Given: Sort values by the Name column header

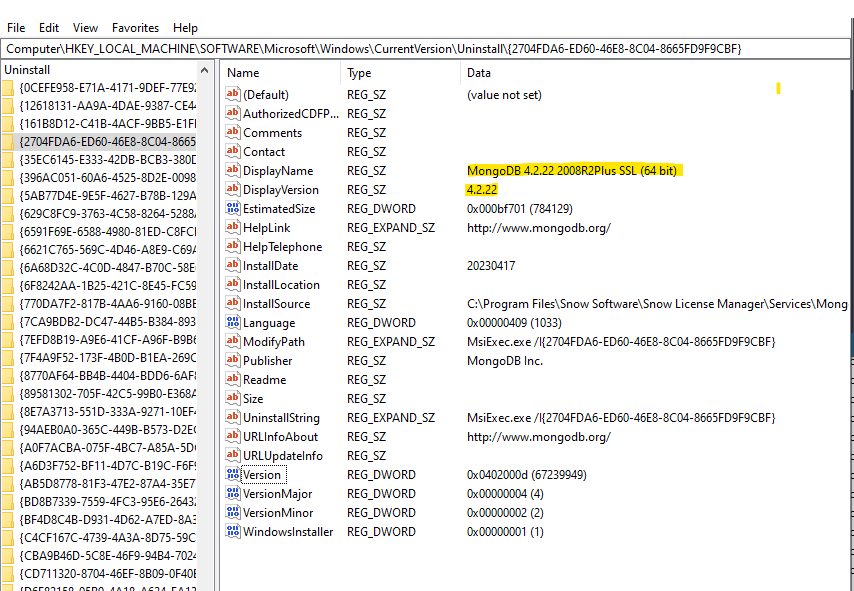Looking at the screenshot, I should click(281, 73).
